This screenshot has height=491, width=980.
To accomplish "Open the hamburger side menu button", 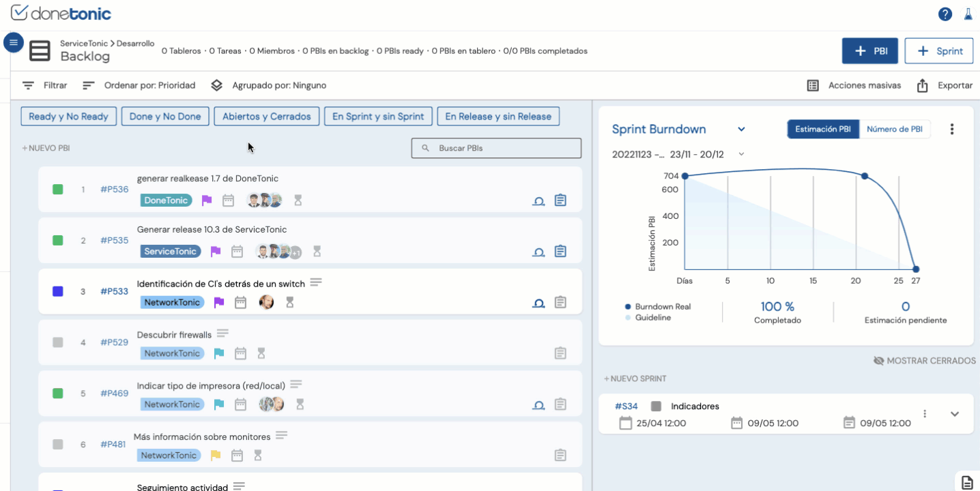I will click(x=14, y=43).
